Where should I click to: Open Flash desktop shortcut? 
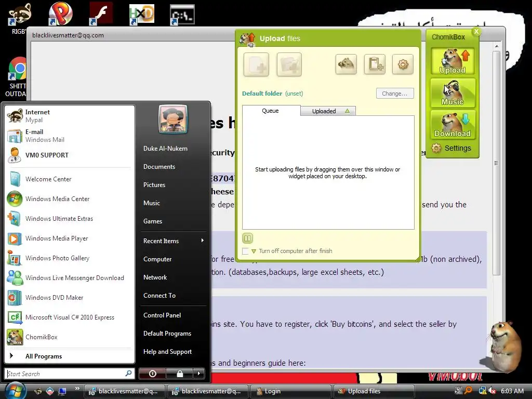tap(101, 14)
